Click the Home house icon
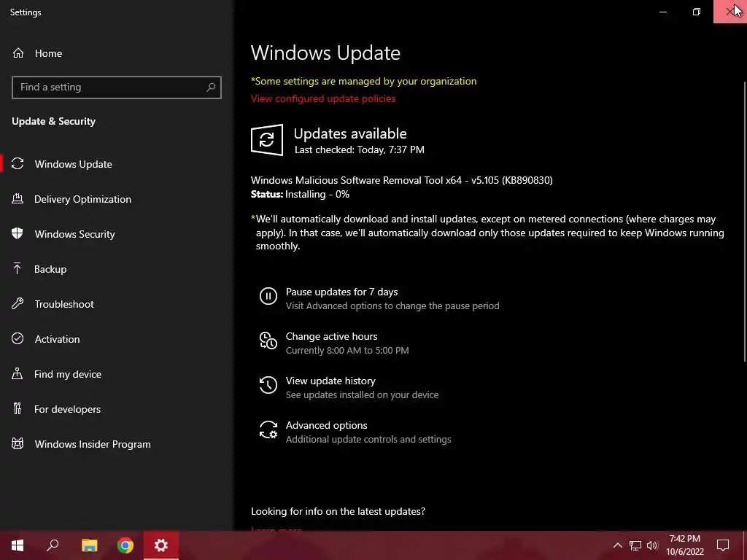 18,53
